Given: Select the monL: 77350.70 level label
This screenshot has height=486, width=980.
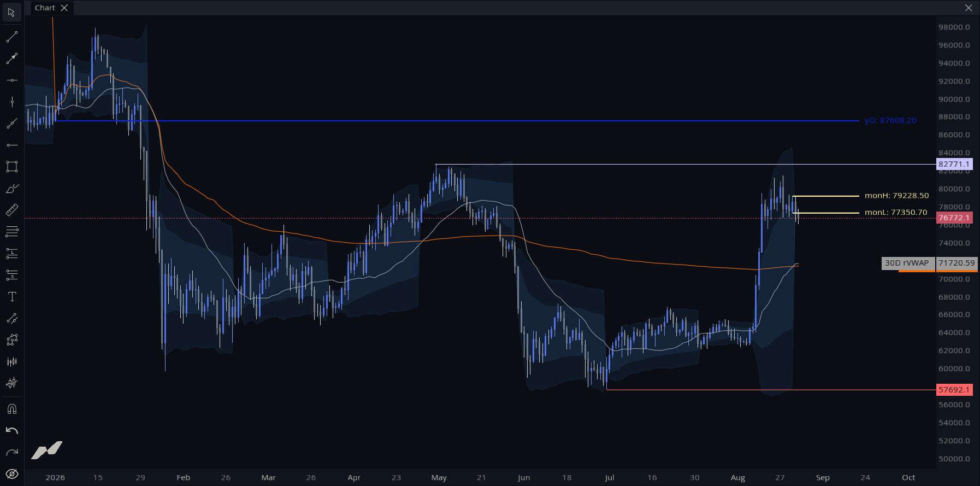Looking at the screenshot, I should coord(896,212).
